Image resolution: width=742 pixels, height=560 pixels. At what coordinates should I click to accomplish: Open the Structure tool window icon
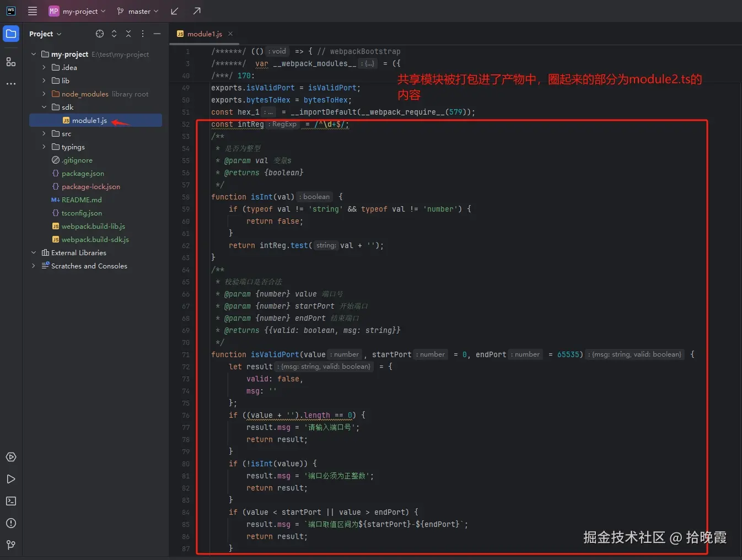point(11,62)
